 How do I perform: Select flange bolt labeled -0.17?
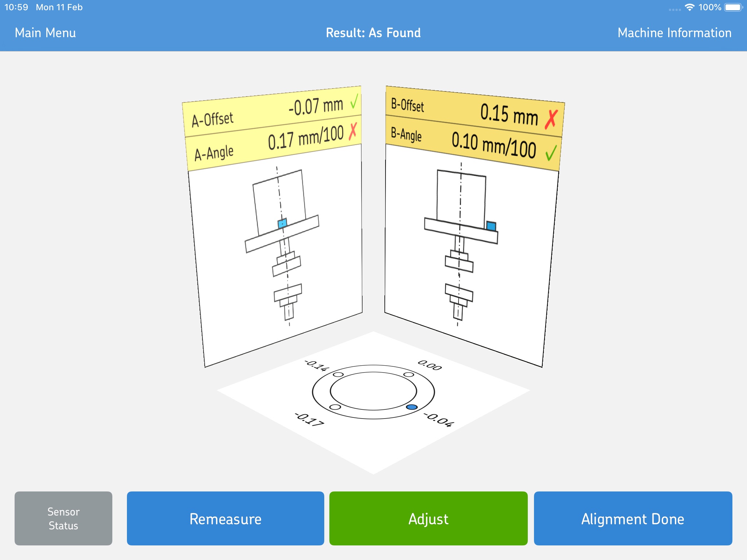(x=335, y=407)
